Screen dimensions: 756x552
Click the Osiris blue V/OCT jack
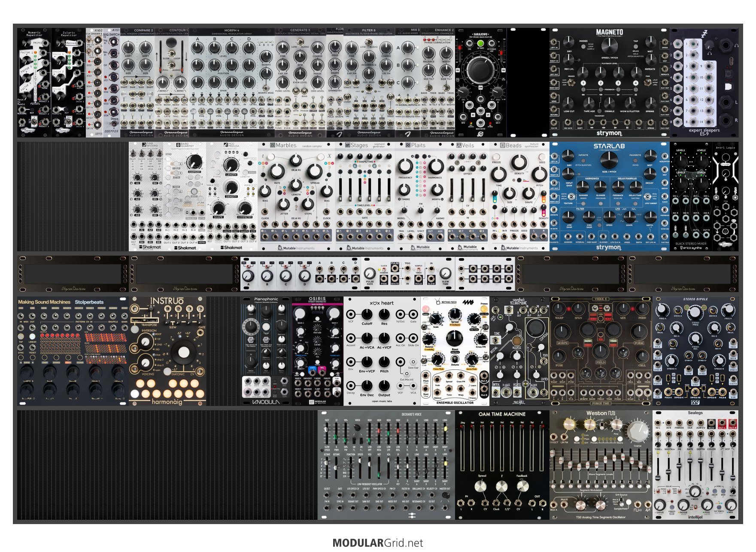coord(312,372)
